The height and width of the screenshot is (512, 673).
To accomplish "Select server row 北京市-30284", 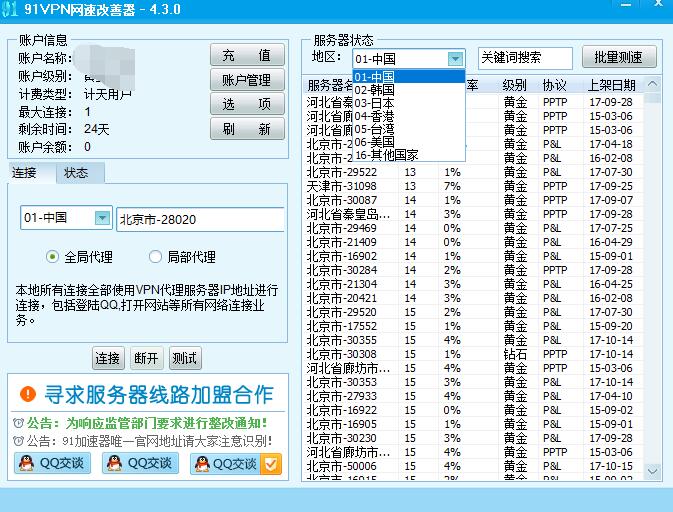I will tap(474, 270).
